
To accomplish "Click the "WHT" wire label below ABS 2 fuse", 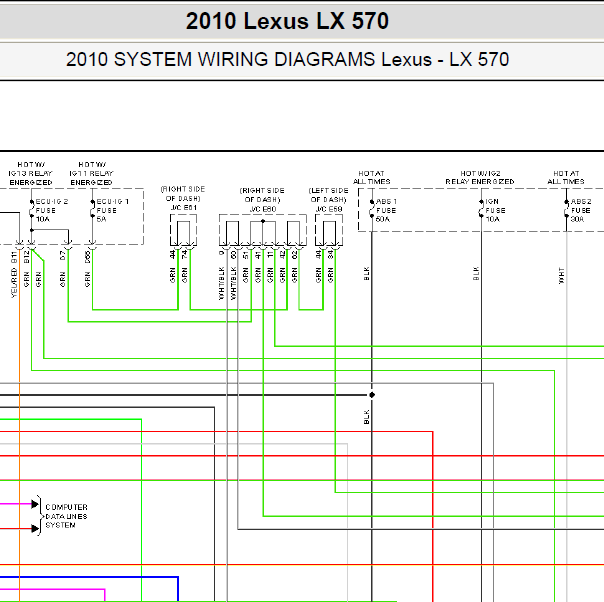I will pyautogui.click(x=561, y=276).
